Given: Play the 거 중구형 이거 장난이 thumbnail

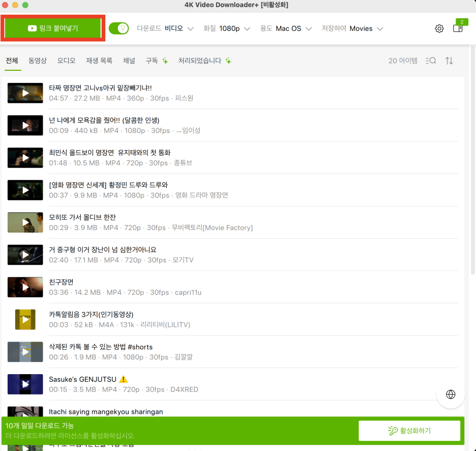Looking at the screenshot, I should 25,255.
